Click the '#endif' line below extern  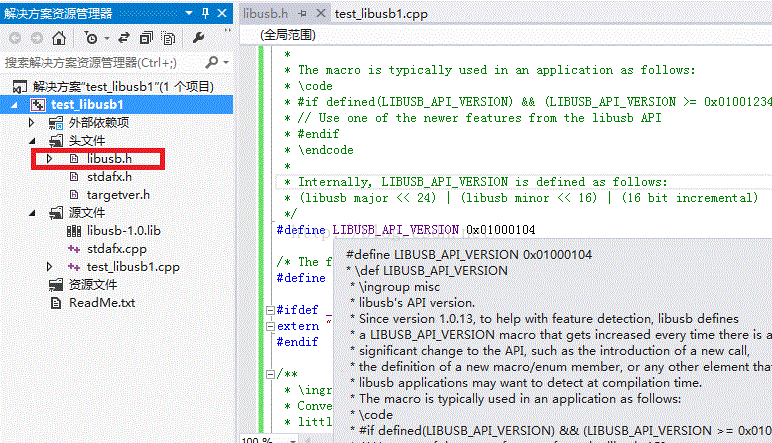297,342
